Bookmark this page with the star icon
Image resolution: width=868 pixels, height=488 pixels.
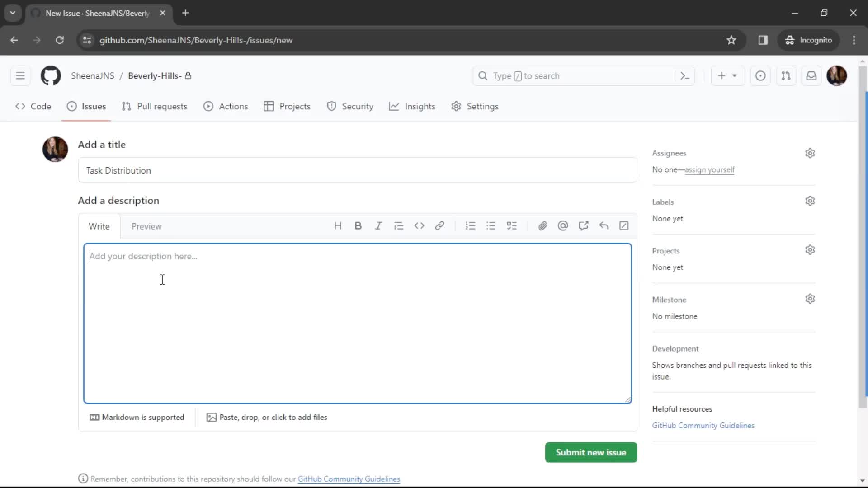click(731, 40)
